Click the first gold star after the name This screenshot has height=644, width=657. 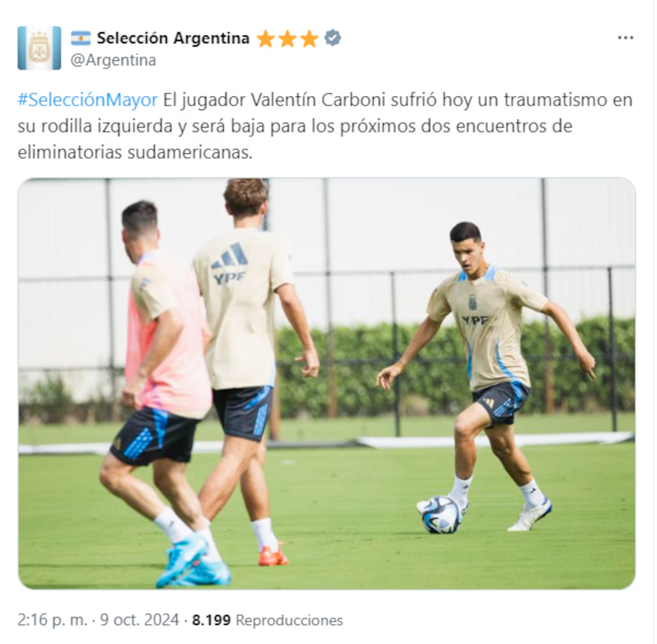pyautogui.click(x=266, y=39)
